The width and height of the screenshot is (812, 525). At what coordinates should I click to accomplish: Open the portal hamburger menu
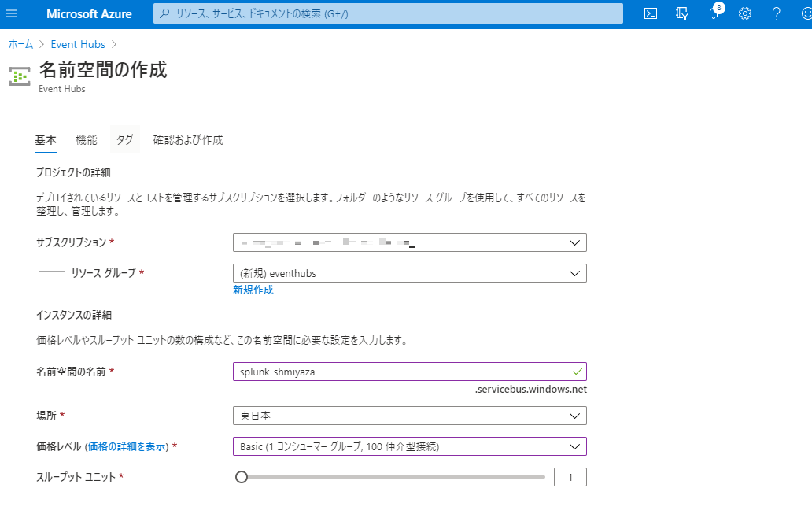13,13
